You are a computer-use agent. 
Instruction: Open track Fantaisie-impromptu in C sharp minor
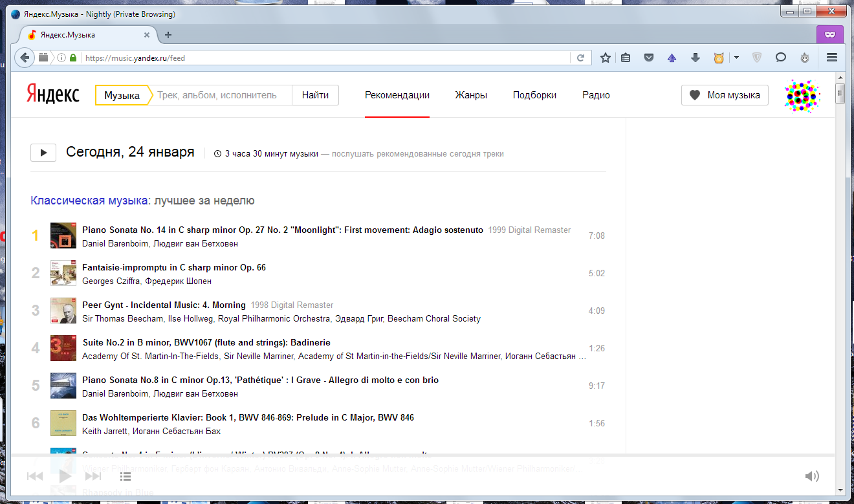(174, 267)
